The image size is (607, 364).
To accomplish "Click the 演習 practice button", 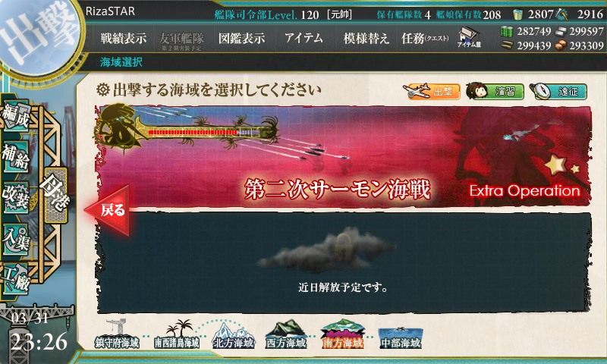I will 495,92.
